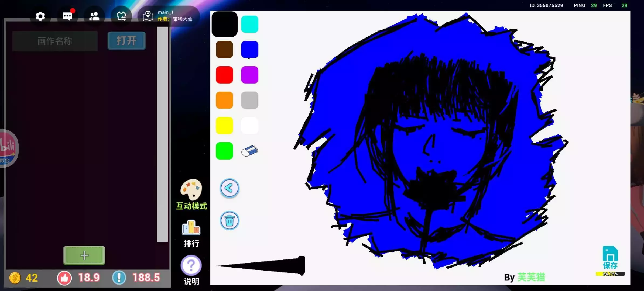Clear canvas with the trash icon
The height and width of the screenshot is (291, 644).
click(x=229, y=221)
